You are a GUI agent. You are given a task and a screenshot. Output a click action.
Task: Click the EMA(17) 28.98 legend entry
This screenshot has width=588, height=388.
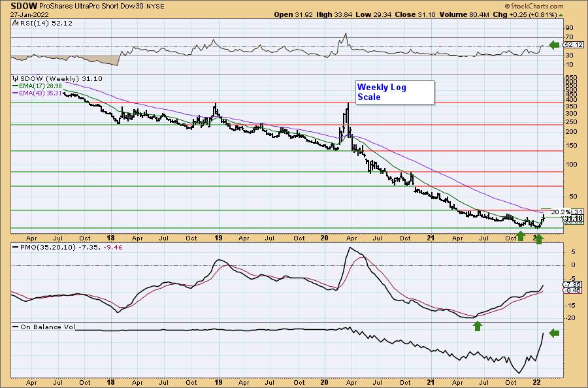click(37, 86)
